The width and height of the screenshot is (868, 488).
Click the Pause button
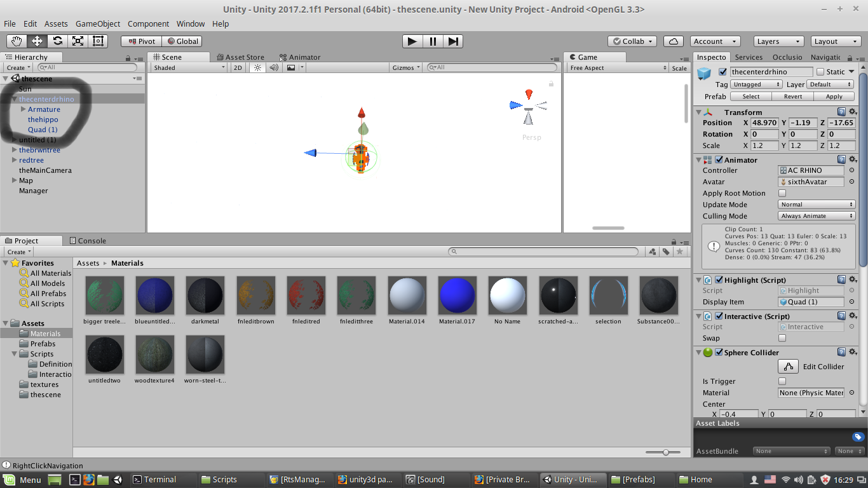(433, 41)
